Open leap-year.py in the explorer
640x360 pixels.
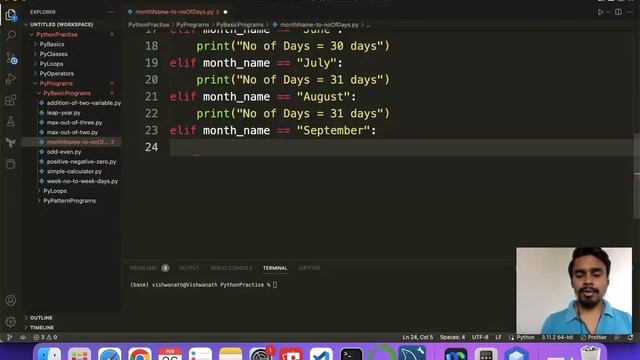[x=63, y=113]
